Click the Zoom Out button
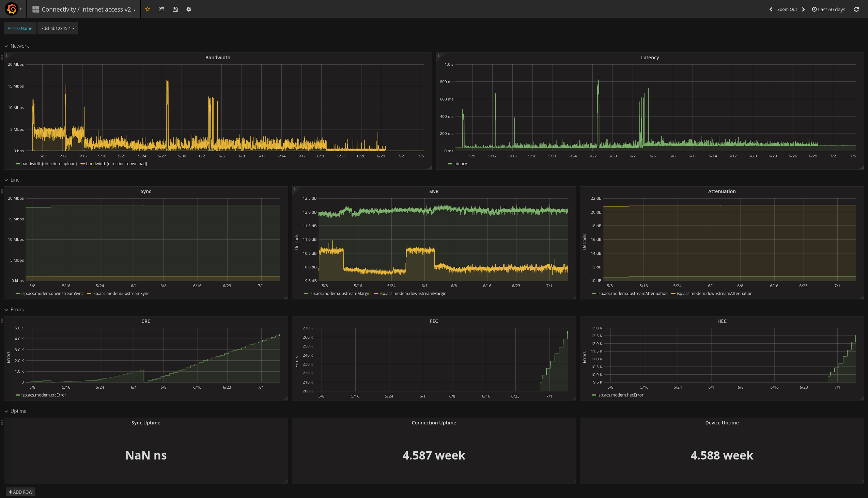The height and width of the screenshot is (498, 868). point(787,9)
